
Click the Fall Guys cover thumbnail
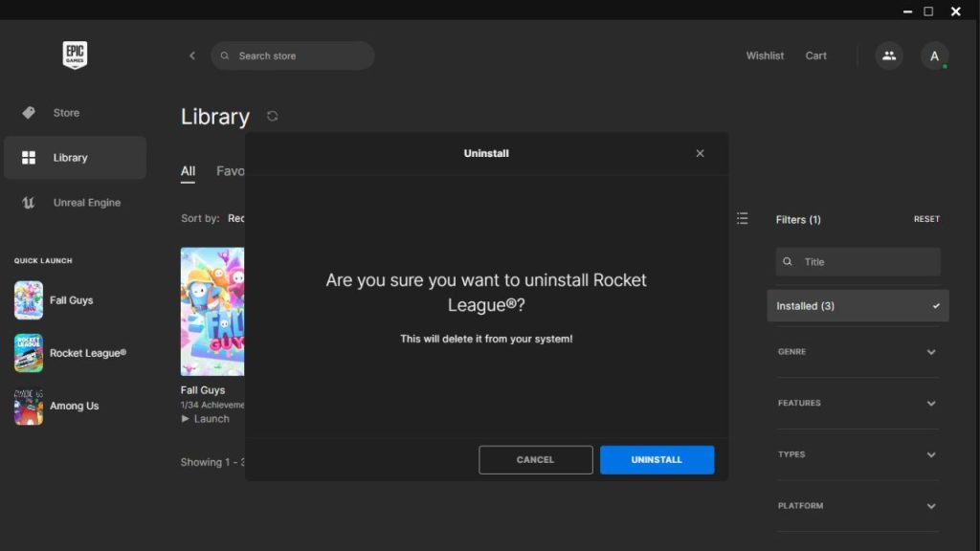212,312
